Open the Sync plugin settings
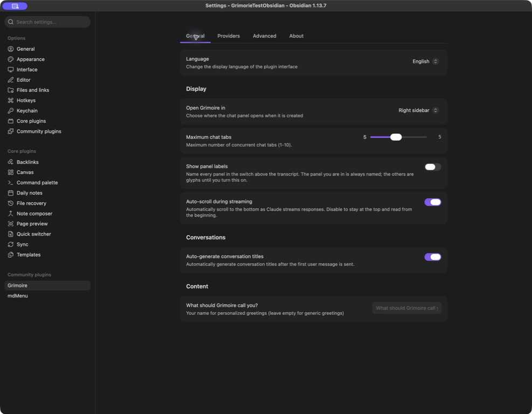 [47, 244]
